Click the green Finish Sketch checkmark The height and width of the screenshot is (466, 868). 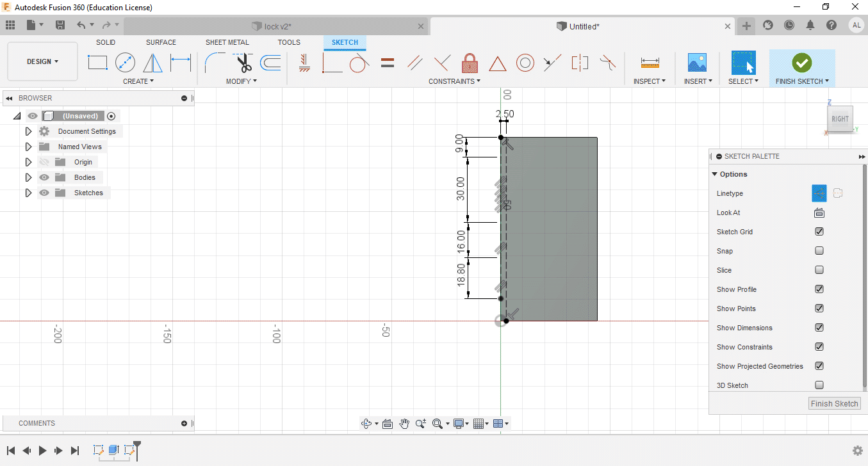801,63
